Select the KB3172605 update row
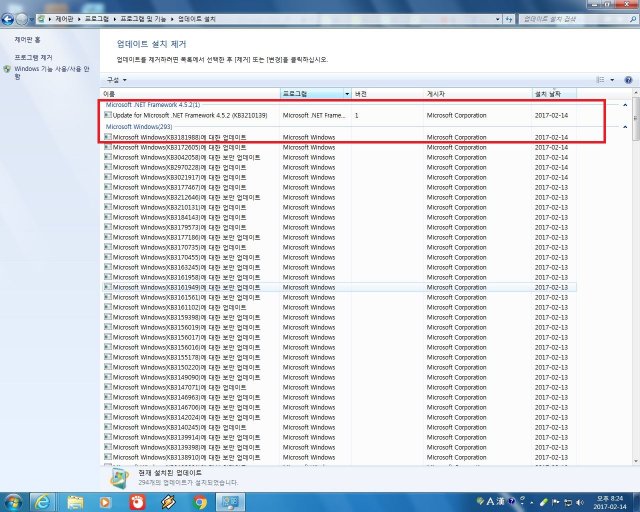 pos(339,147)
